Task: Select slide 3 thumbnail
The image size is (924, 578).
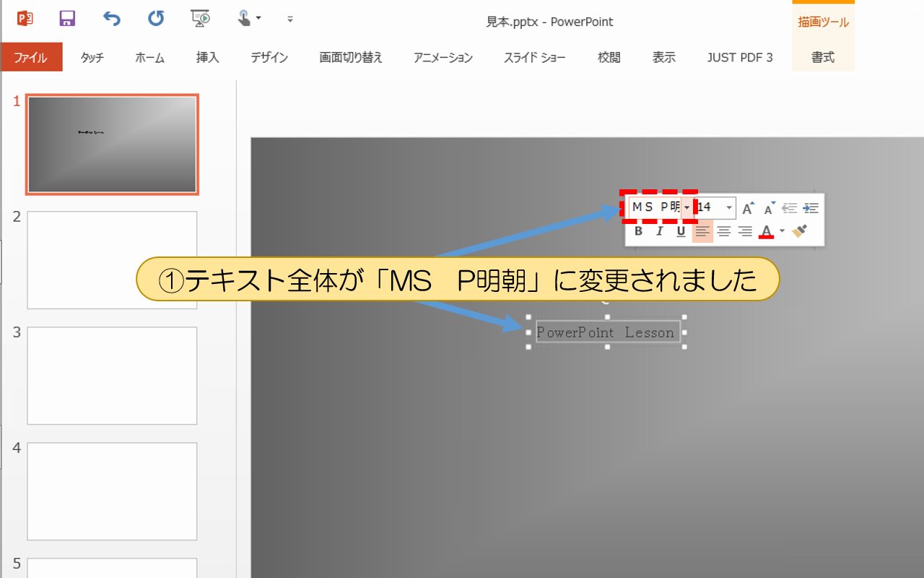Action: point(112,376)
